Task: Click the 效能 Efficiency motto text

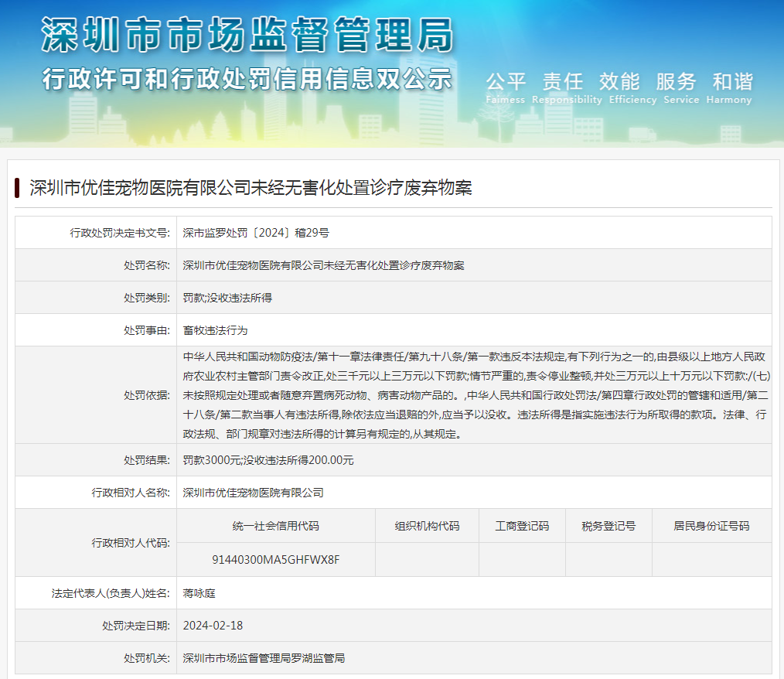Action: point(632,87)
